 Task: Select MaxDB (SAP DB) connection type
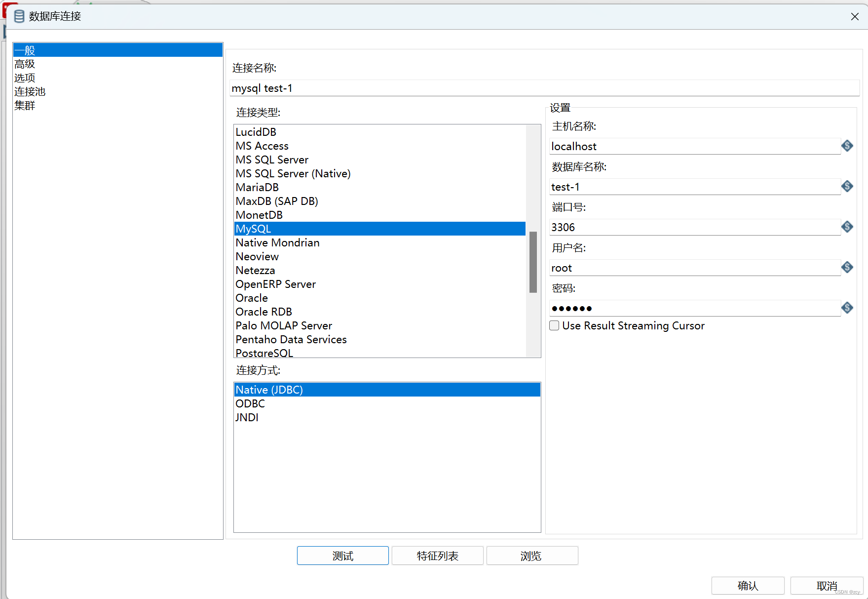pos(380,201)
